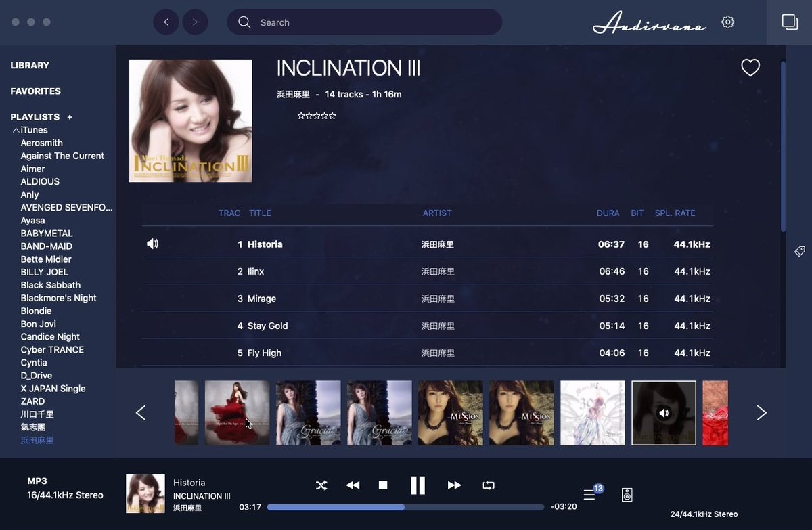Toggle shuffle playback
Screen dimensions: 812x530
(x=321, y=485)
